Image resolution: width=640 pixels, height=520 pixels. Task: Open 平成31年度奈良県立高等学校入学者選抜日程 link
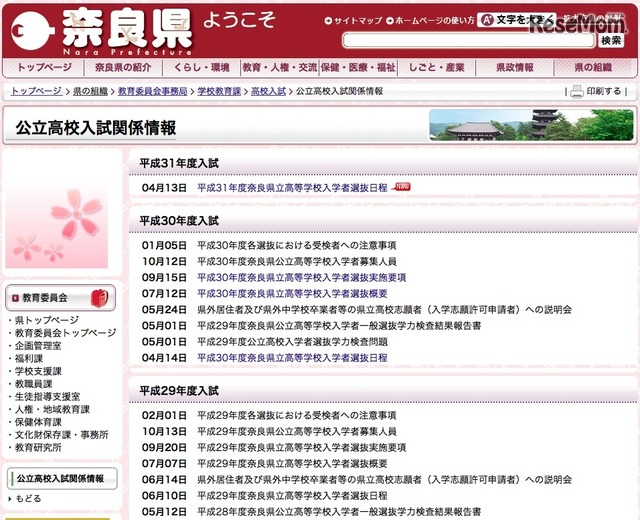292,187
